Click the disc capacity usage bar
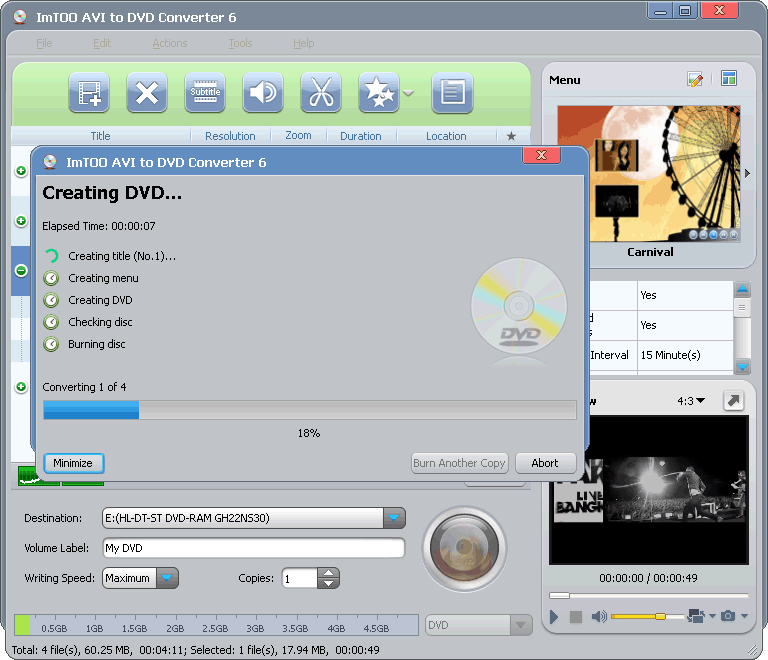768x660 pixels. coord(216,625)
